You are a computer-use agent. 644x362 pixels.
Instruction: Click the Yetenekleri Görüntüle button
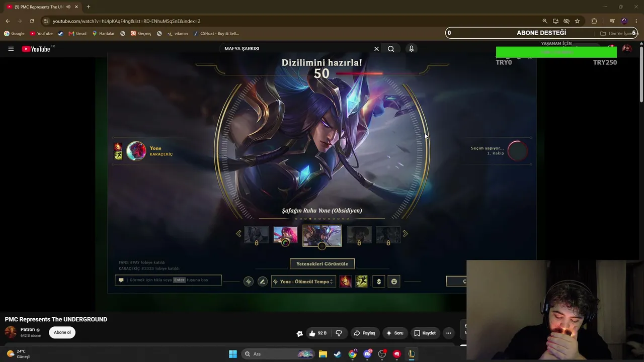[x=322, y=263]
